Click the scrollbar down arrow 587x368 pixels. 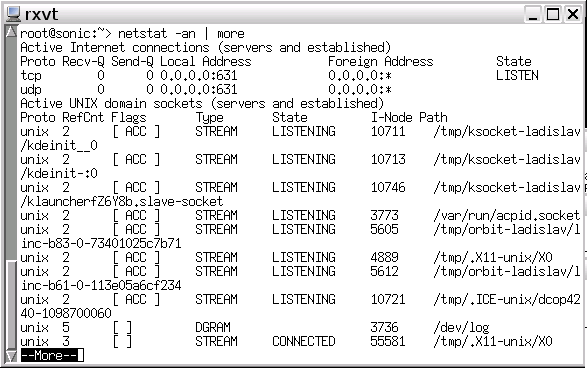[x=11, y=356]
